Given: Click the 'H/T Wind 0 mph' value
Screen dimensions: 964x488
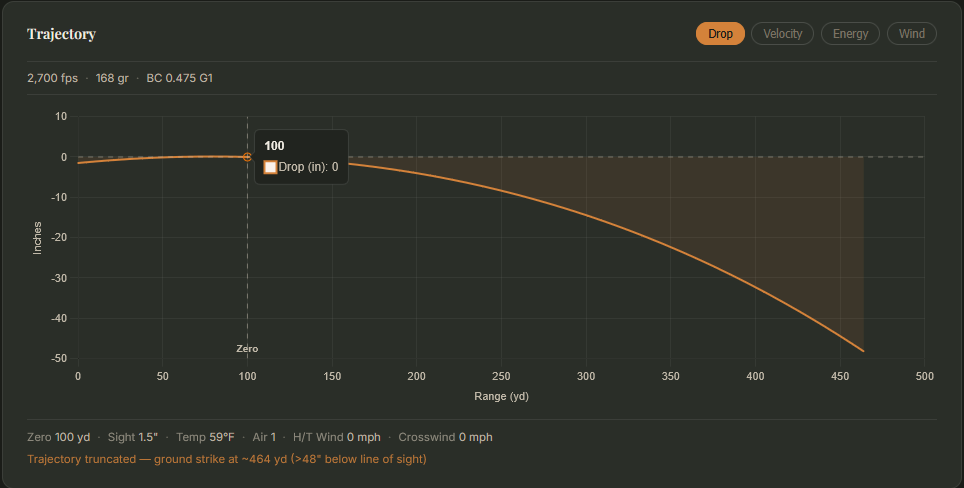Looking at the screenshot, I should pyautogui.click(x=337, y=437).
